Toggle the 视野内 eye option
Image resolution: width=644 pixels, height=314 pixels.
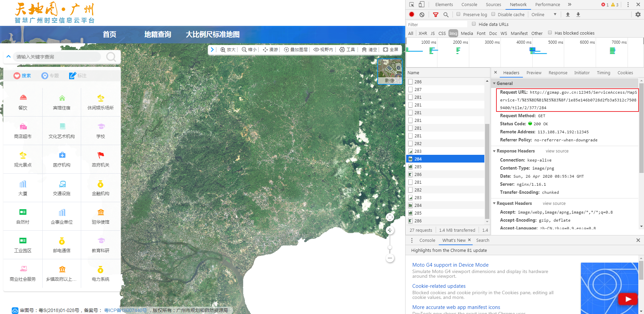(x=323, y=50)
